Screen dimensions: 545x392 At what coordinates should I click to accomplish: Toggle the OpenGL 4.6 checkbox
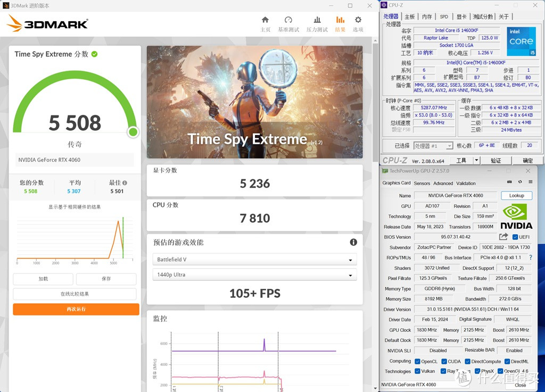pos(500,371)
